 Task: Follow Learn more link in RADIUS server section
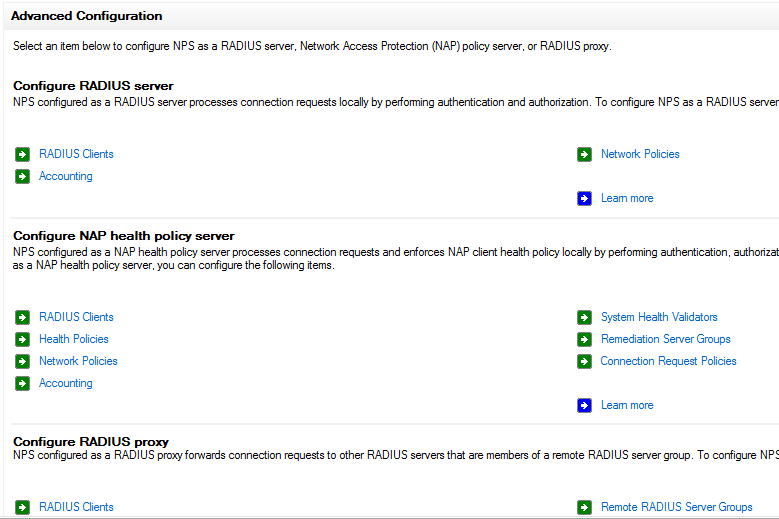click(x=627, y=198)
